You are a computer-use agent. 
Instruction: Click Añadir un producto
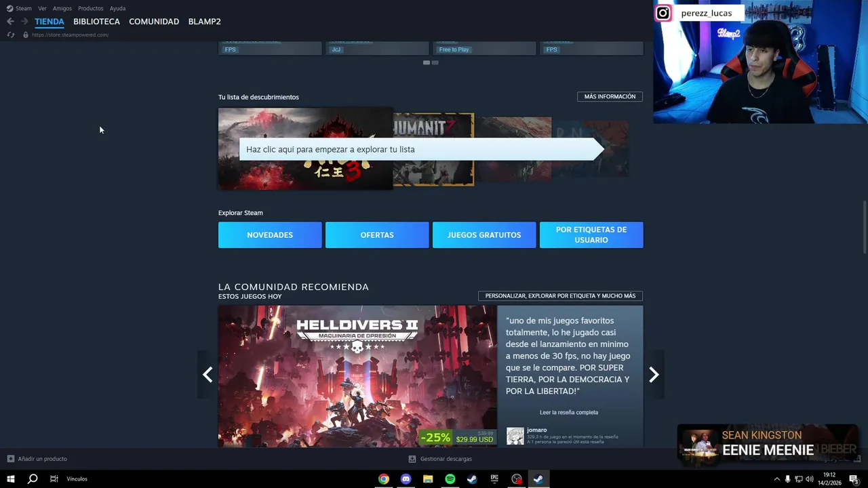(37, 459)
